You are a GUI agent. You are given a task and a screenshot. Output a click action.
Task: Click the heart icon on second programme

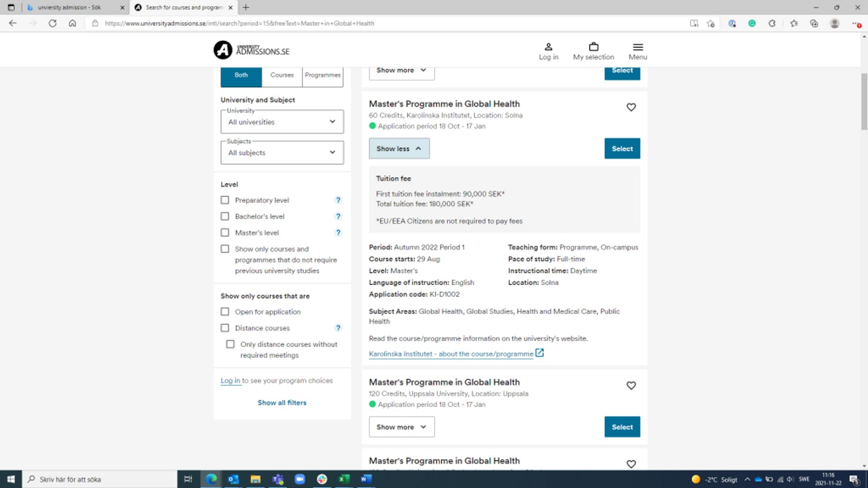pyautogui.click(x=631, y=385)
